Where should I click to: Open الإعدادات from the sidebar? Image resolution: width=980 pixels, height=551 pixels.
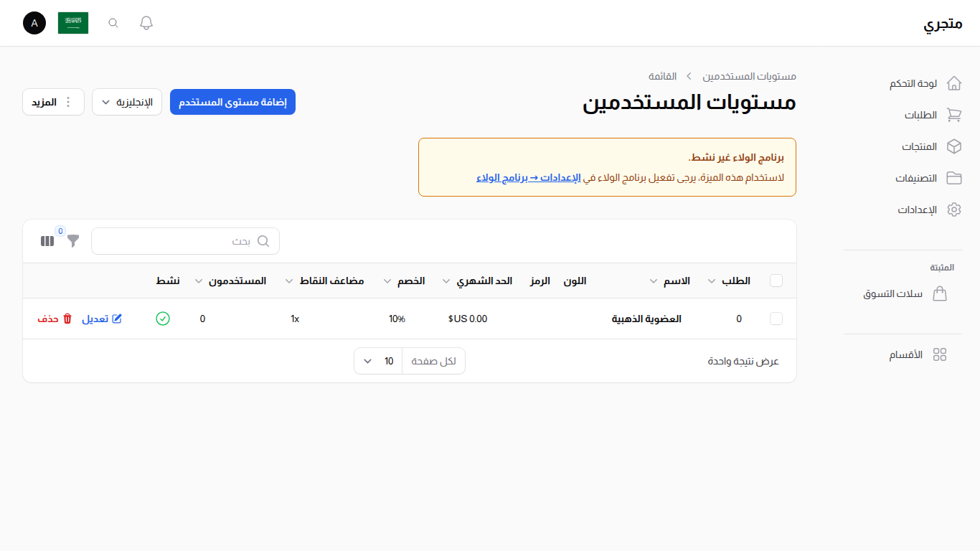coord(953,209)
